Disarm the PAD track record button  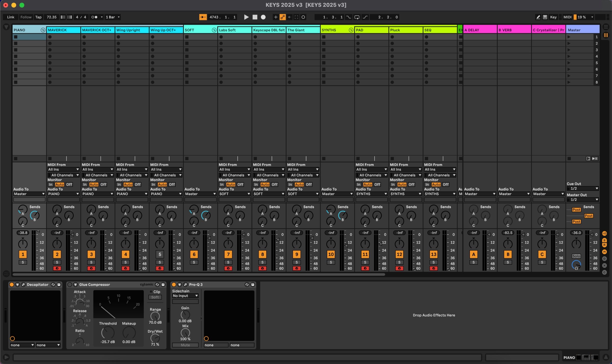pyautogui.click(x=365, y=268)
